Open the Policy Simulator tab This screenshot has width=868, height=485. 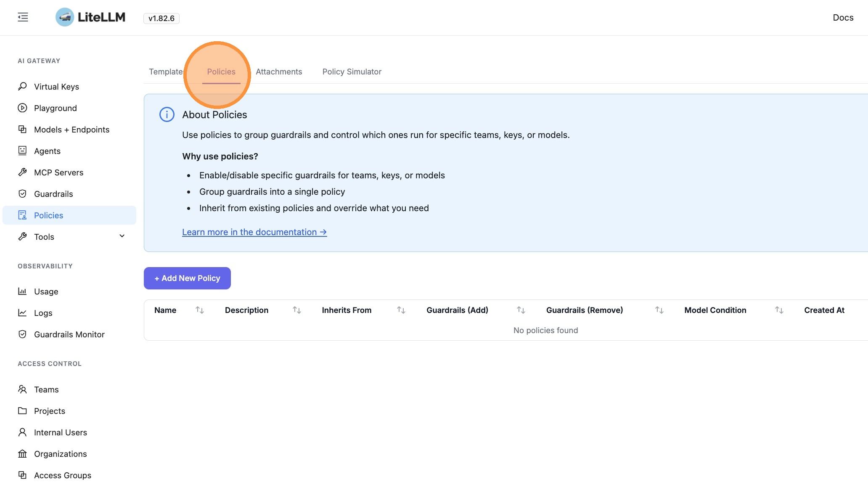pyautogui.click(x=352, y=72)
